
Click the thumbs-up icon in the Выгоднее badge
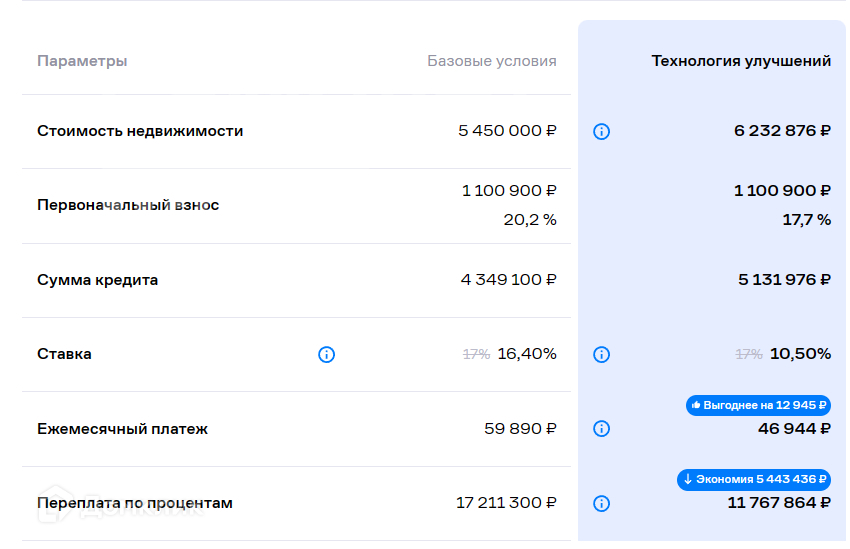[696, 405]
